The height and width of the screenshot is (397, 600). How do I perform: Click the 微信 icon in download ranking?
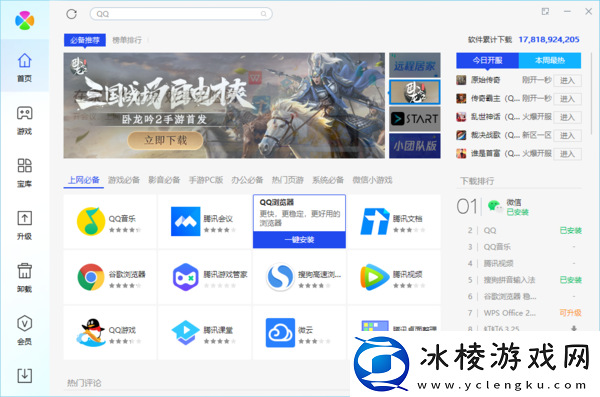coord(495,207)
